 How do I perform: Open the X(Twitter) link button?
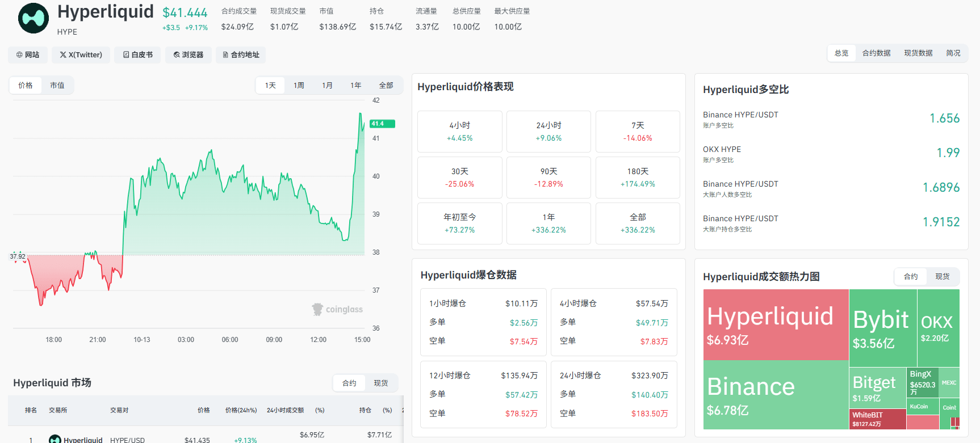point(81,55)
